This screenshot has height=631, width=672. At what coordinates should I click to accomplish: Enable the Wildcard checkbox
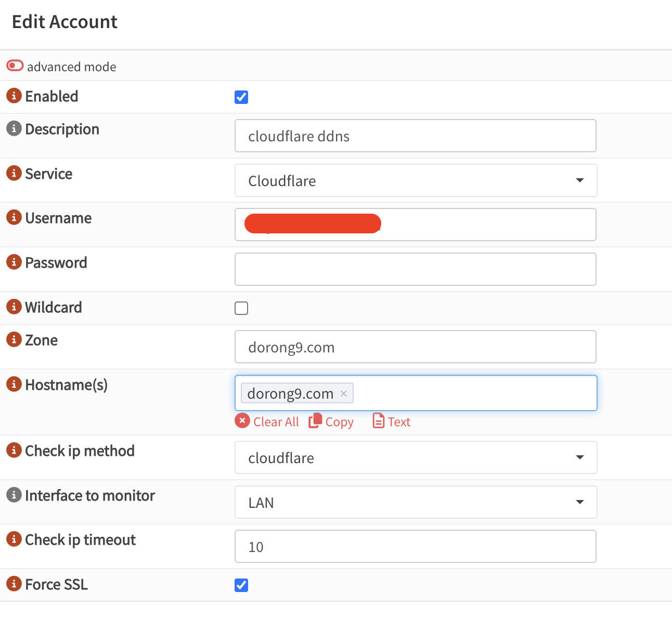[241, 308]
